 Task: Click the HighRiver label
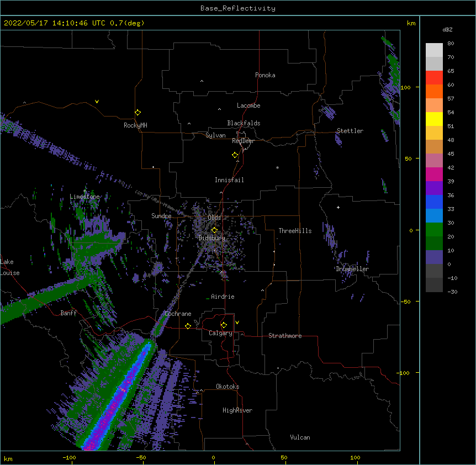click(237, 410)
